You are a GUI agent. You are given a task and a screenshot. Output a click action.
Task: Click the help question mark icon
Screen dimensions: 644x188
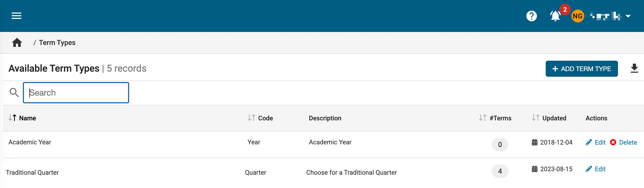(x=531, y=16)
